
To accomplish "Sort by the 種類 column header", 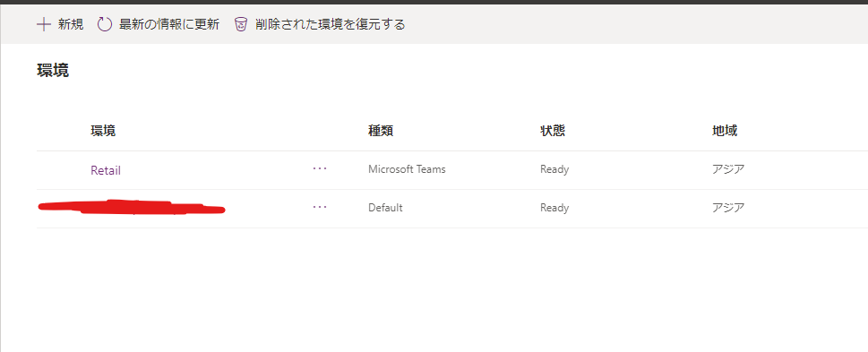I will 381,131.
